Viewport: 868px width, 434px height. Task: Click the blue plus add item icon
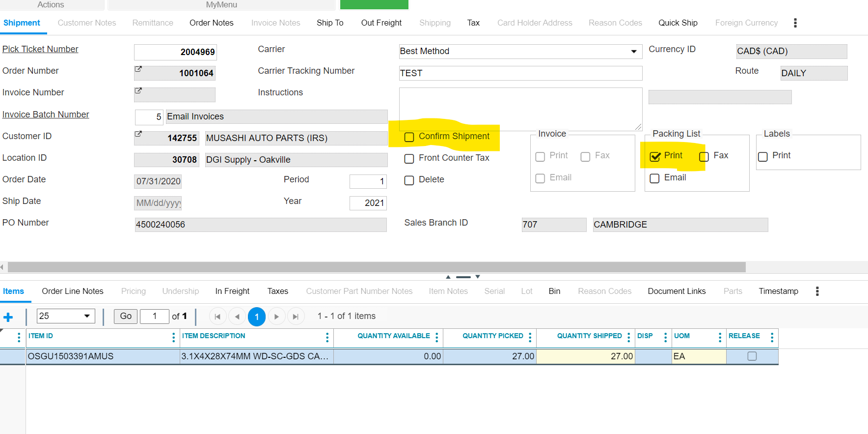click(x=8, y=317)
